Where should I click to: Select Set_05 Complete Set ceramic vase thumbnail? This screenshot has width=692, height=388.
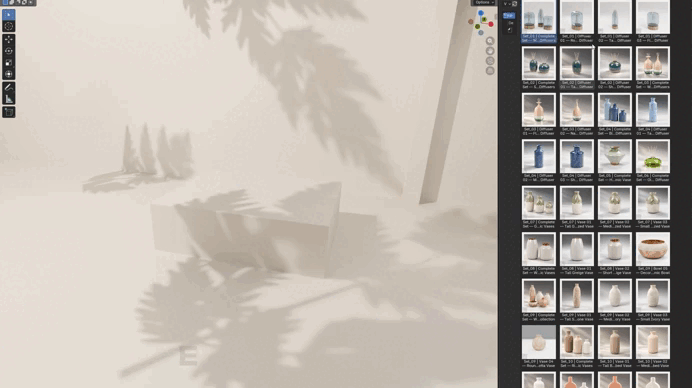(615, 160)
